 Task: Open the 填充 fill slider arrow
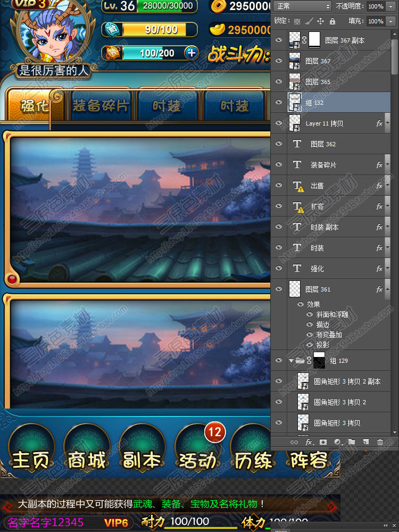391,21
